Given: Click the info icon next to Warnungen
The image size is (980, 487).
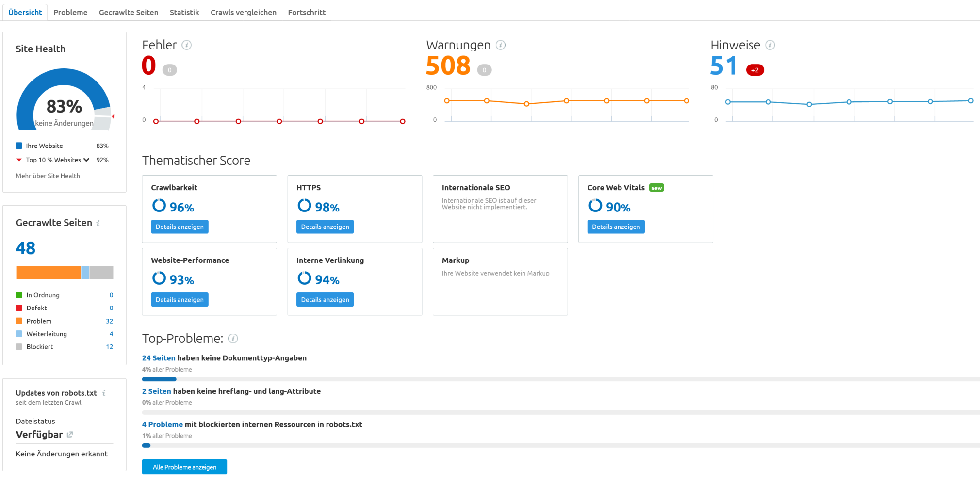Looking at the screenshot, I should [x=501, y=45].
